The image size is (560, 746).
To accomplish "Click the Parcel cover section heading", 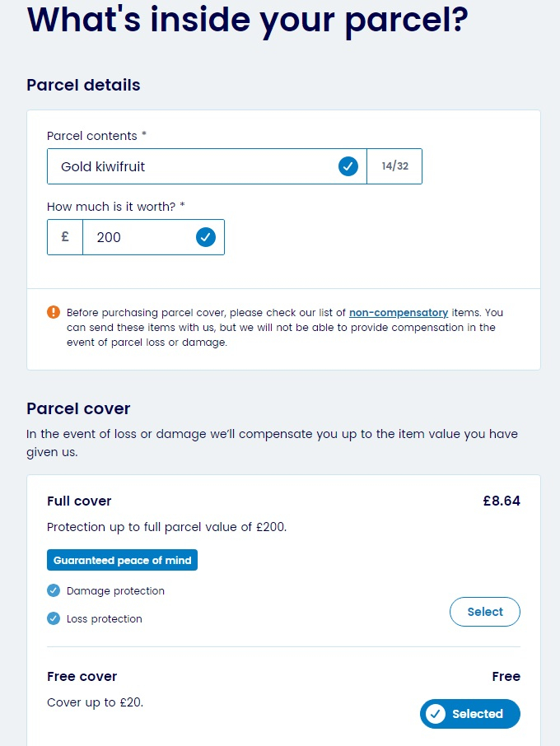I will [x=78, y=408].
